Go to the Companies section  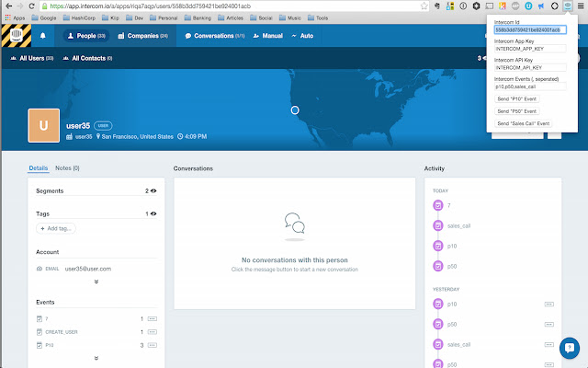click(145, 37)
